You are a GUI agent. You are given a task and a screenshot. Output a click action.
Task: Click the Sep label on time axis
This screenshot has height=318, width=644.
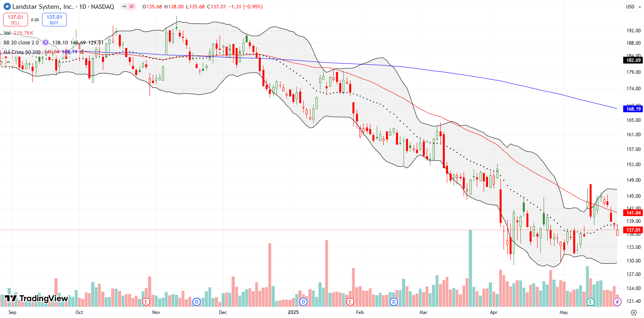pos(12,312)
